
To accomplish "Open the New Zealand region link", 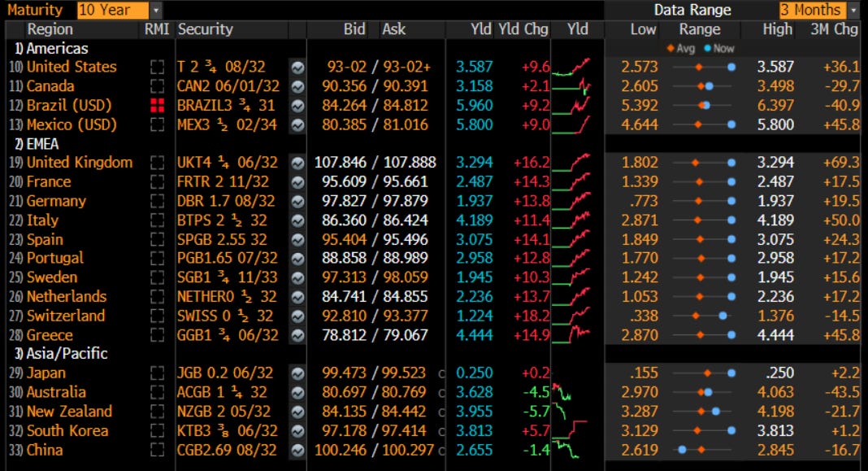I will 70,412.
